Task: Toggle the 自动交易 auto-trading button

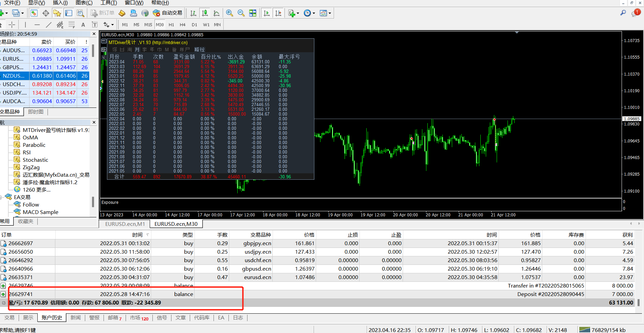Action: (x=168, y=13)
